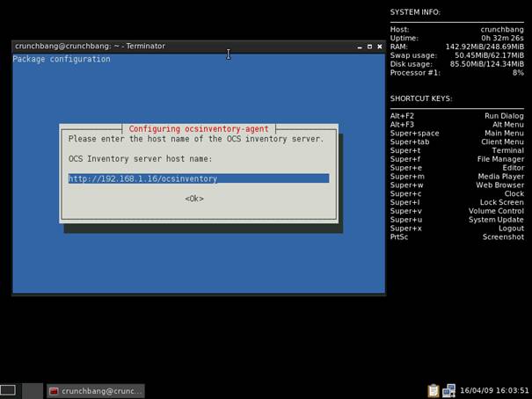Click the RAM: 142.92MiB/248.69MiB line
Screen dimensions: 532x399
456,47
